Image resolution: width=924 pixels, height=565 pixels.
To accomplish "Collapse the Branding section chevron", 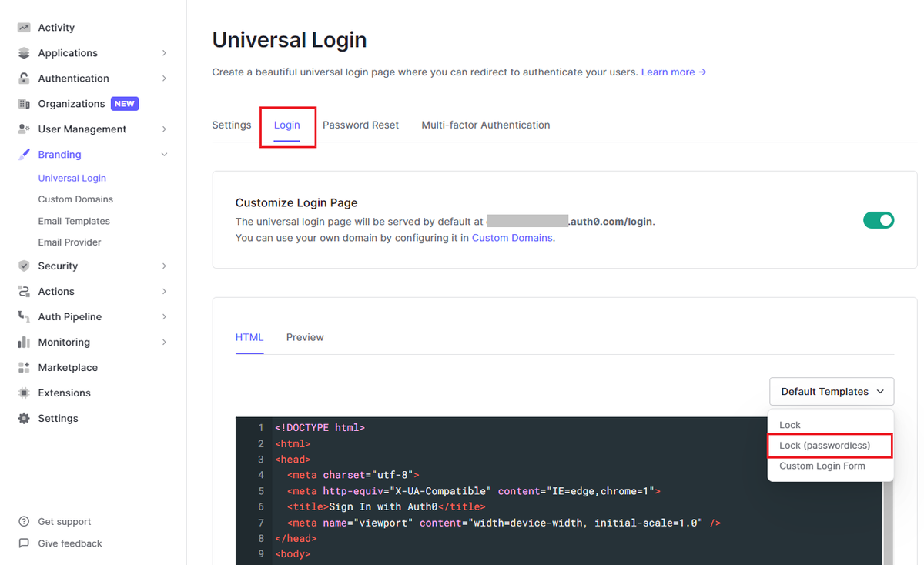I will click(x=164, y=155).
